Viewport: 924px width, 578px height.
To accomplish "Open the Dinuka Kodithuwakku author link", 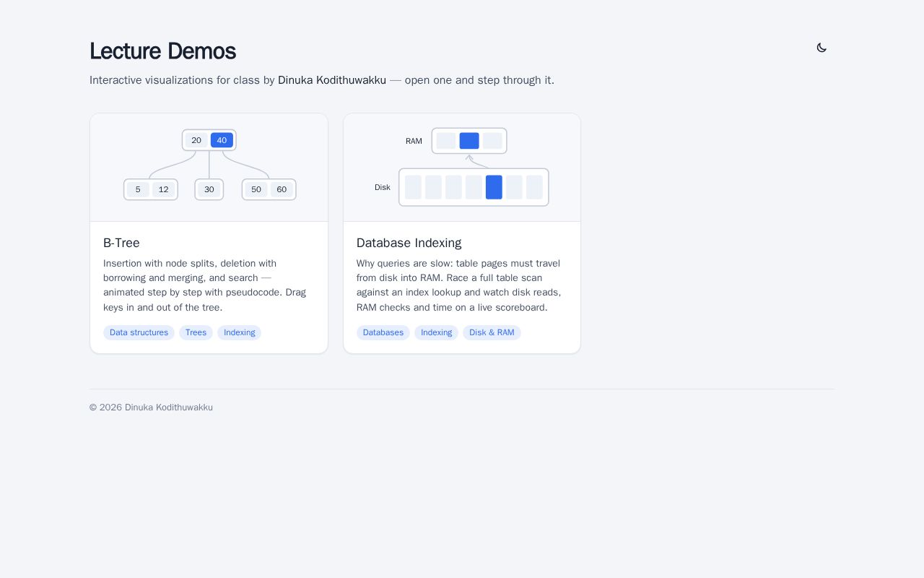I will click(x=332, y=80).
